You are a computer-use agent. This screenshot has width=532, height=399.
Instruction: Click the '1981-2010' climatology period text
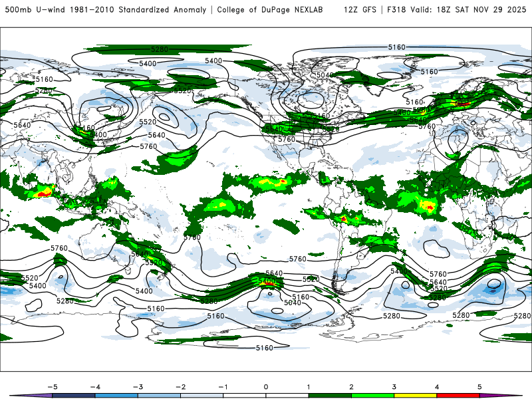click(x=92, y=9)
